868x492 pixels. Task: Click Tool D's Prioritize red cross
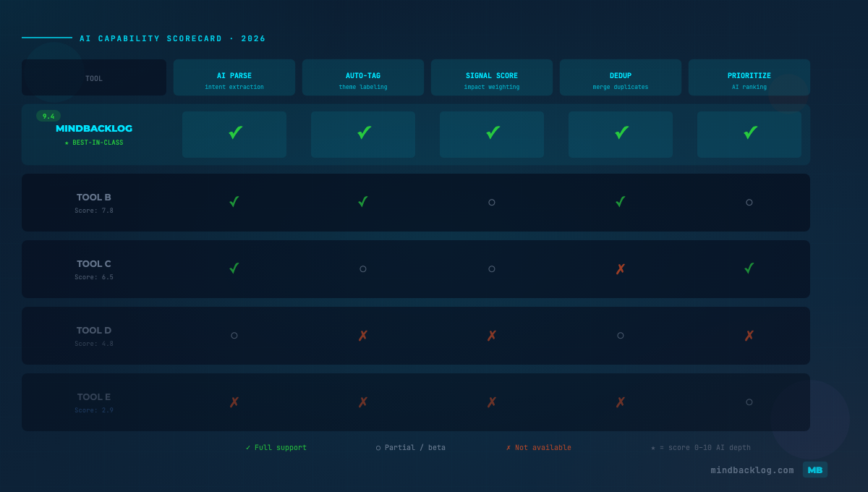click(x=749, y=336)
